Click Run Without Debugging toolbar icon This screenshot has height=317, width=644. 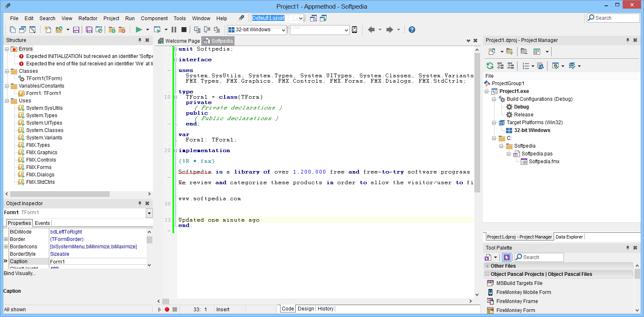pyautogui.click(x=157, y=30)
